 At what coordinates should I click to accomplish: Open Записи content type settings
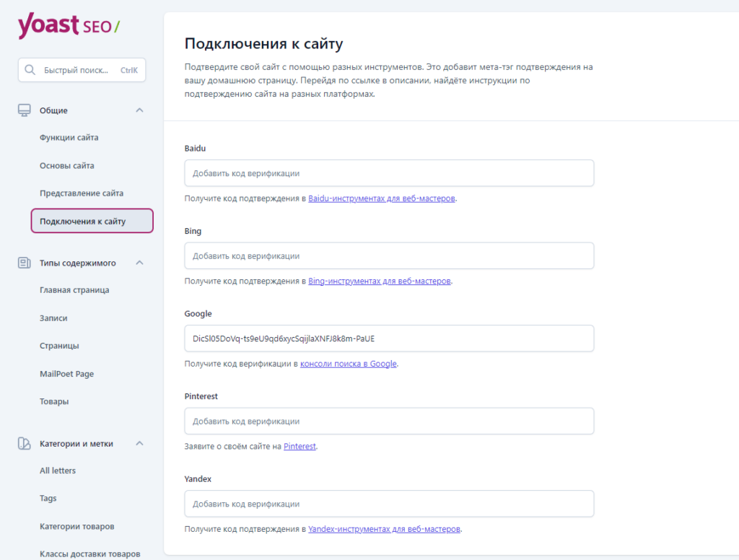click(53, 318)
